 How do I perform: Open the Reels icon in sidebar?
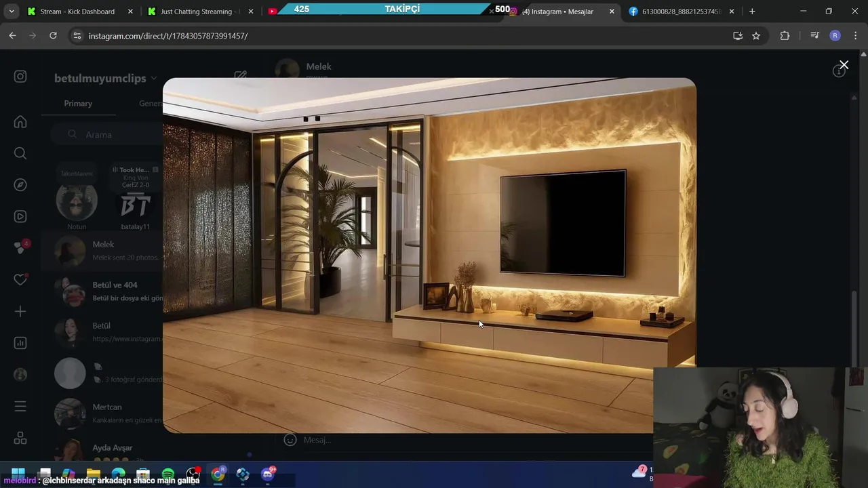(x=20, y=217)
